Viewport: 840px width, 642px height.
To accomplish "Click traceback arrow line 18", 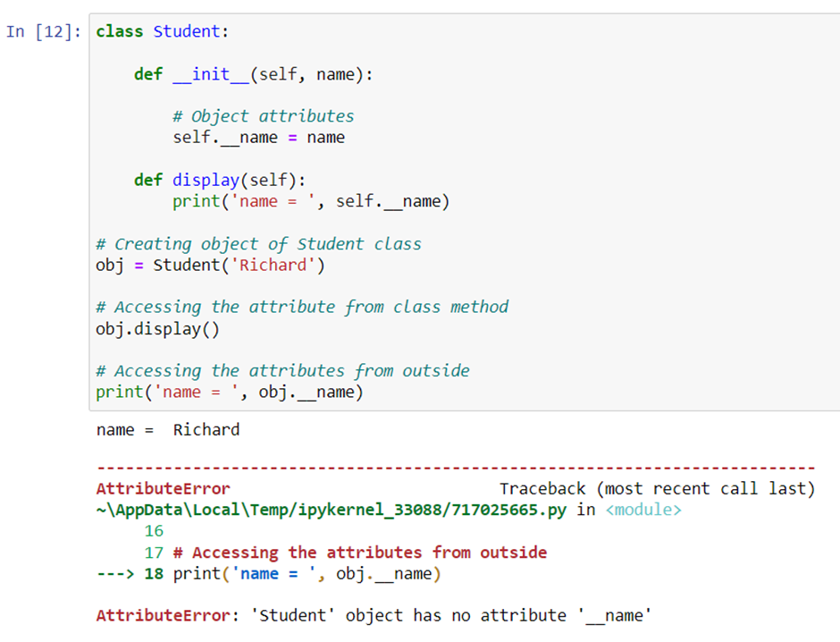I will 268,574.
